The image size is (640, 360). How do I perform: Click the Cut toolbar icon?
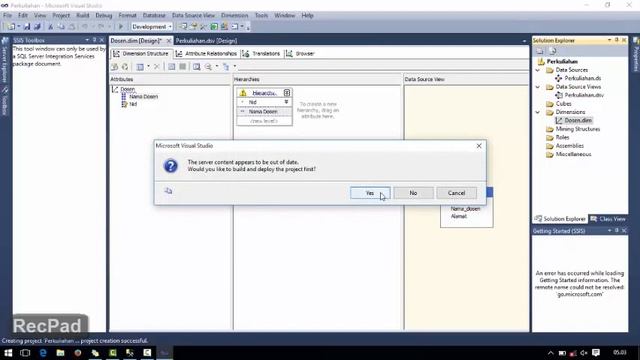[x=51, y=27]
